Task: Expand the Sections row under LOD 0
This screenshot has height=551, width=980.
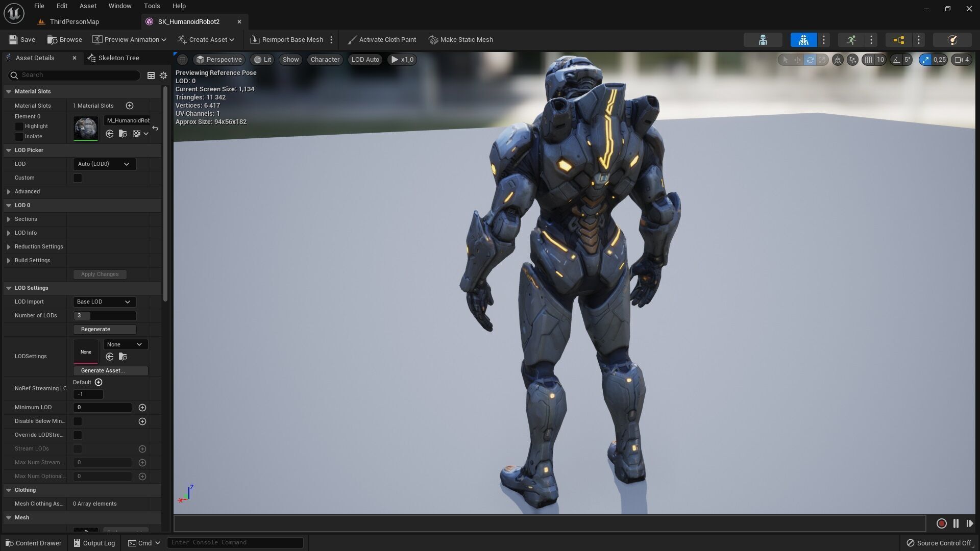Action: point(9,219)
